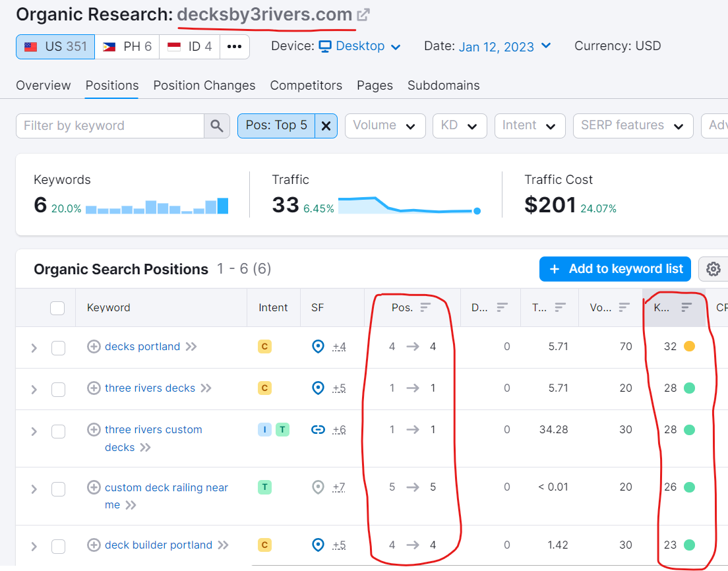Select all keywords with the header checkbox
The width and height of the screenshot is (728, 571).
pyautogui.click(x=57, y=307)
